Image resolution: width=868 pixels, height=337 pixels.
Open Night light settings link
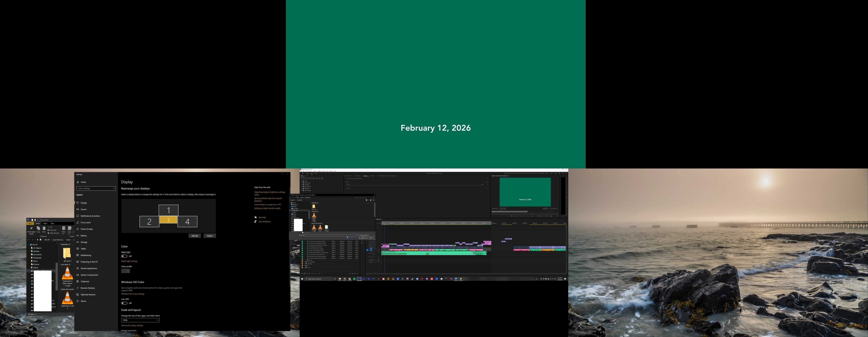[129, 261]
